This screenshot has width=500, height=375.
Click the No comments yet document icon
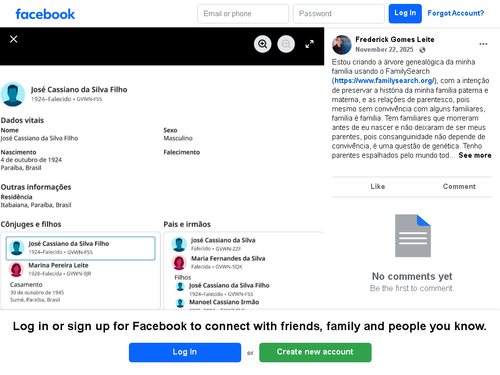pos(413,236)
